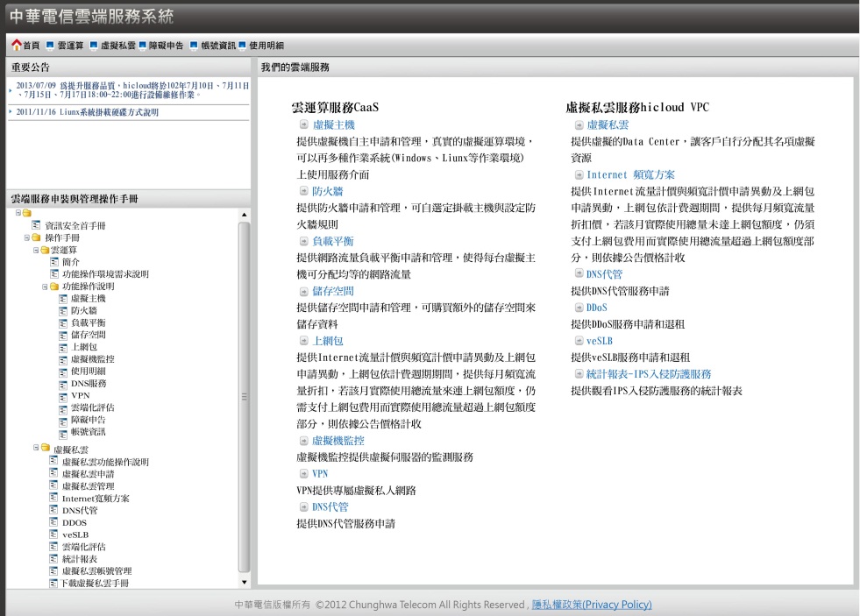Click the document icon beside 資訊安全首手冊
860x616 pixels.
coord(36,225)
